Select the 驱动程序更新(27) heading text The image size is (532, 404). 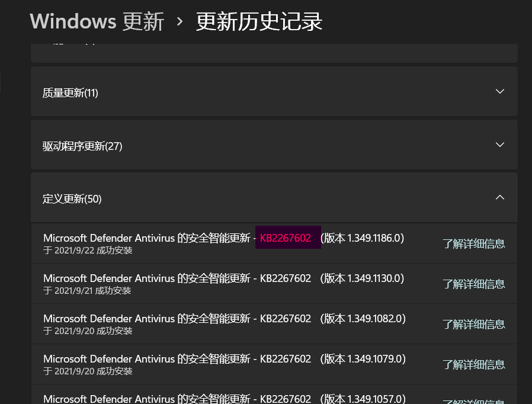(82, 146)
